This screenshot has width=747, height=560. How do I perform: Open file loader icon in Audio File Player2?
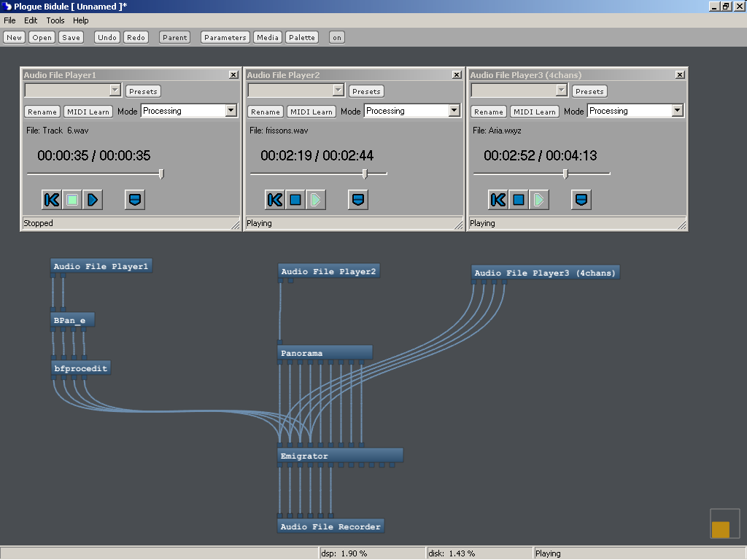coord(358,200)
